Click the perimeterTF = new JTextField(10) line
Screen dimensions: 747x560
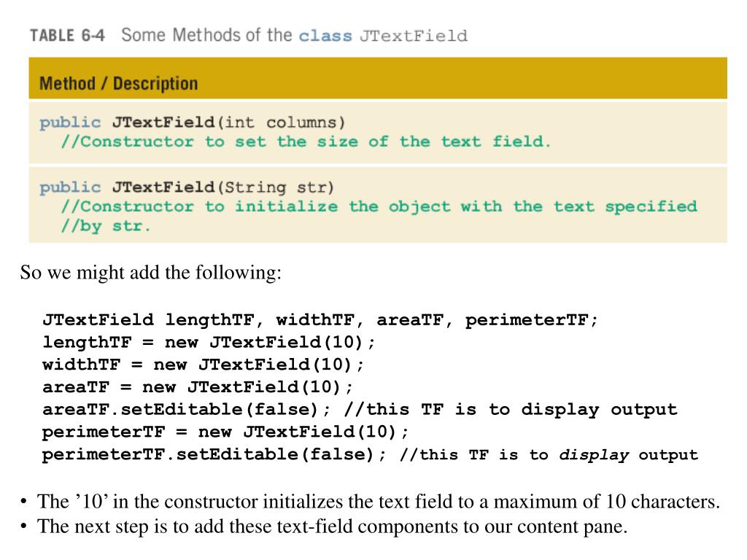click(225, 432)
